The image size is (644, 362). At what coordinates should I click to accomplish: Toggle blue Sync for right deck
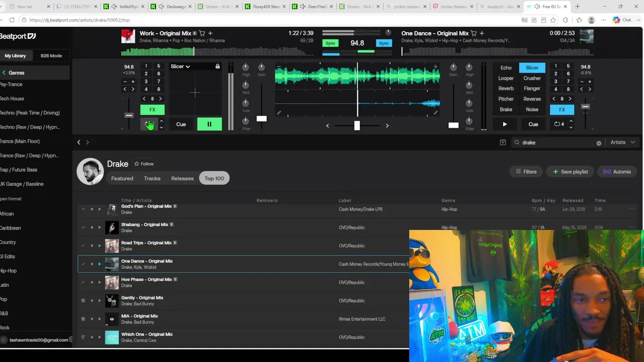tap(384, 43)
